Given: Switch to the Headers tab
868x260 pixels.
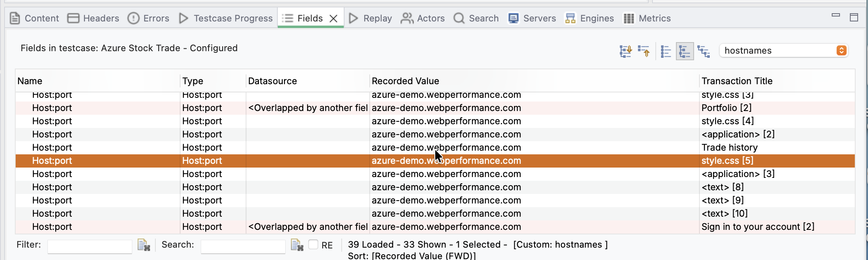Looking at the screenshot, I should pyautogui.click(x=93, y=18).
